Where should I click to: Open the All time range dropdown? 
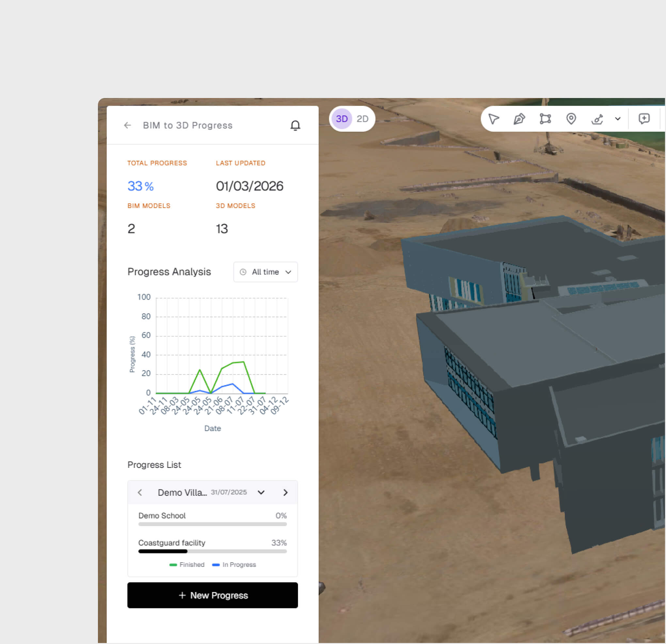click(265, 272)
